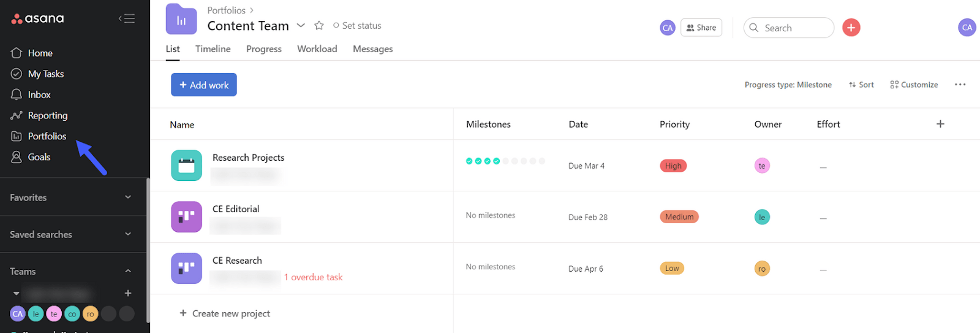980x333 pixels.
Task: Click the Asana logo
Action: click(x=37, y=18)
